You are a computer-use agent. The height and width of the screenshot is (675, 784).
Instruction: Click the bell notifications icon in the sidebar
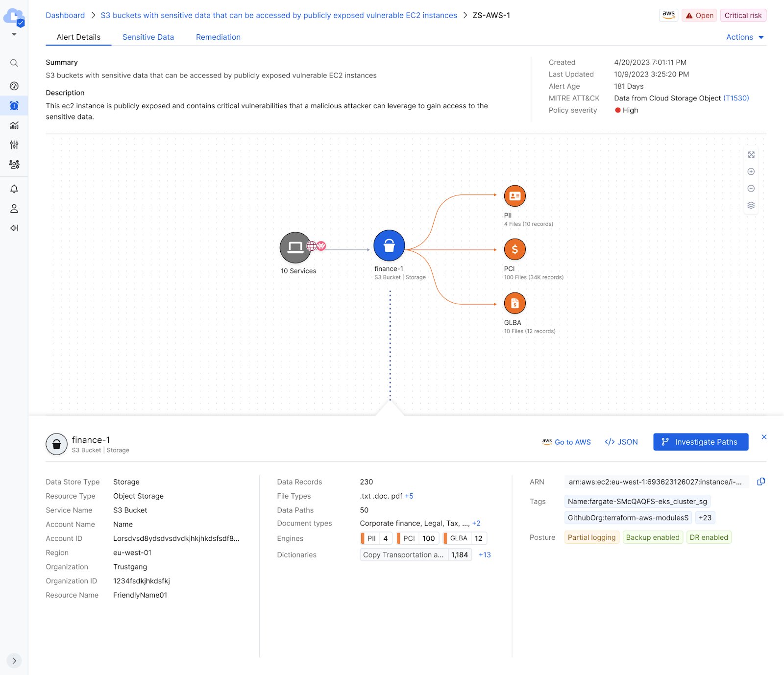(14, 189)
